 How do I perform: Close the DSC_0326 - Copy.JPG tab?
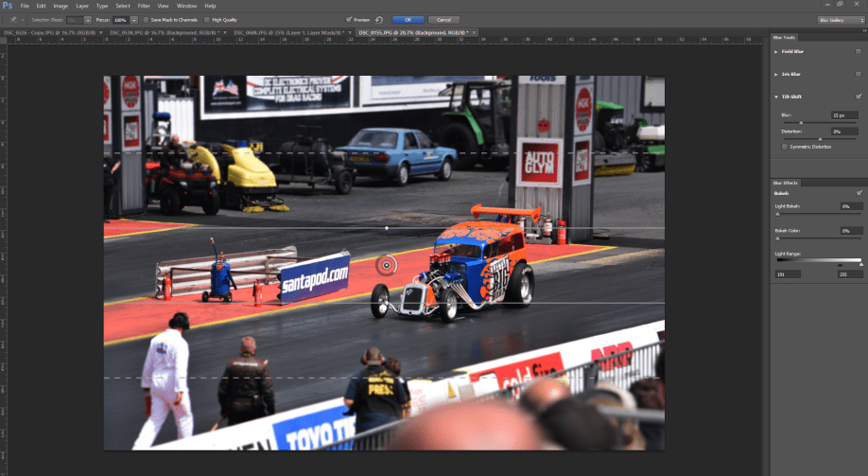point(101,33)
